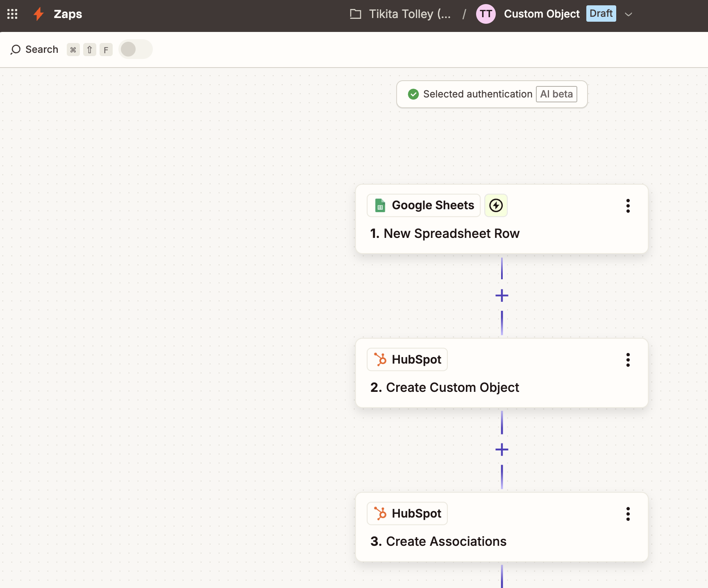Viewport: 708px width, 588px height.
Task: Click HubSpot icon in Create Associations step
Action: click(x=380, y=513)
